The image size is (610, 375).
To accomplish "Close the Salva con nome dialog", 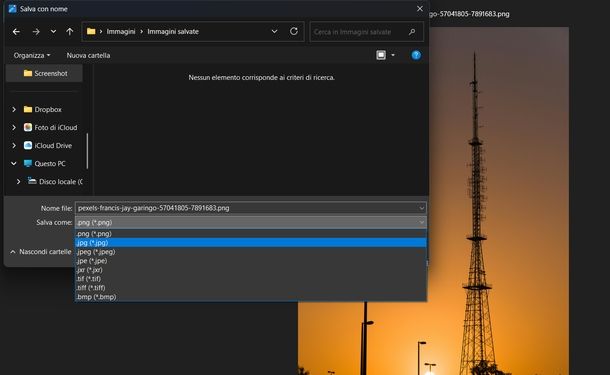I will [420, 9].
